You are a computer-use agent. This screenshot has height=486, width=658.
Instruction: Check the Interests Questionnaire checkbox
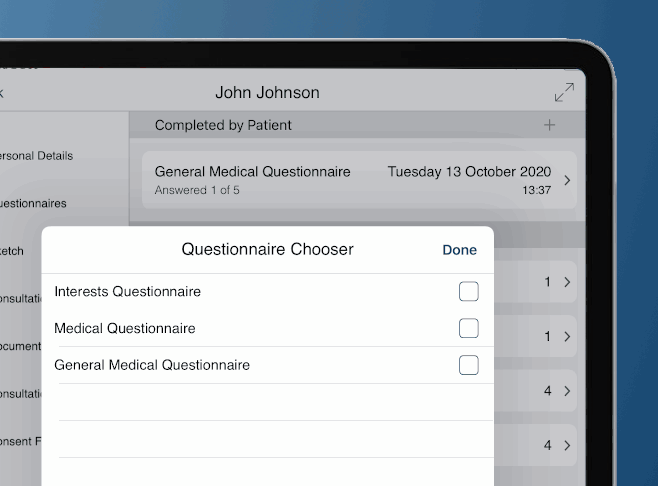(x=469, y=291)
